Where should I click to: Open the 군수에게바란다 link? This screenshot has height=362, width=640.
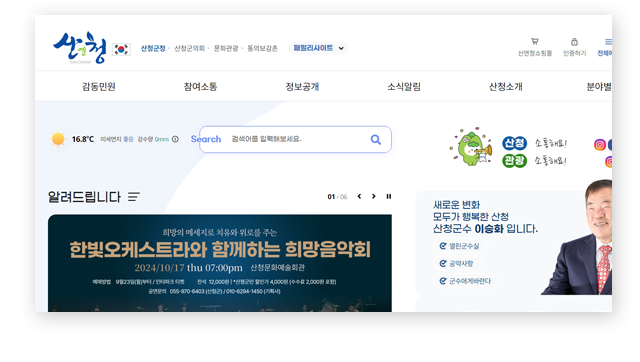coord(466,281)
